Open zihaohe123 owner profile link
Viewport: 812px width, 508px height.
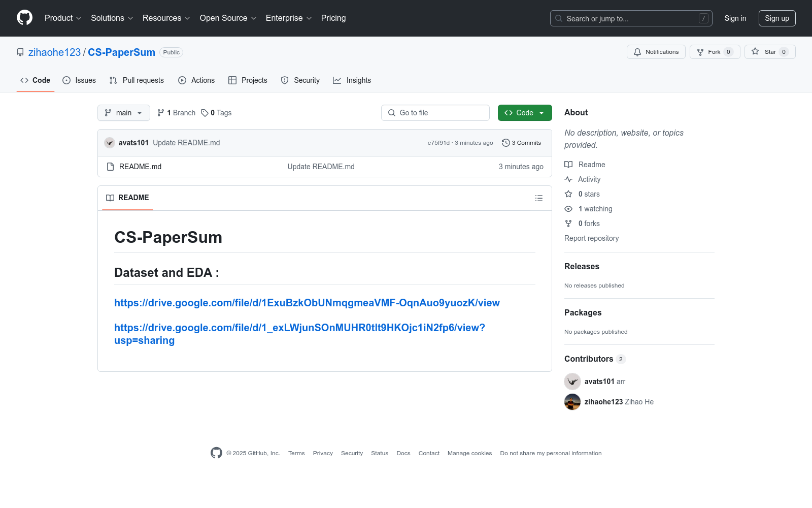pos(54,52)
